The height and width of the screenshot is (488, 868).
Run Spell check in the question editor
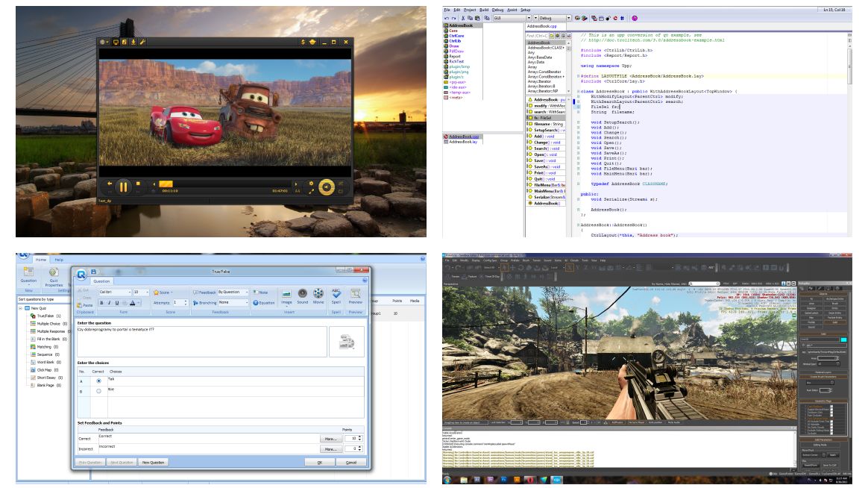tap(336, 296)
